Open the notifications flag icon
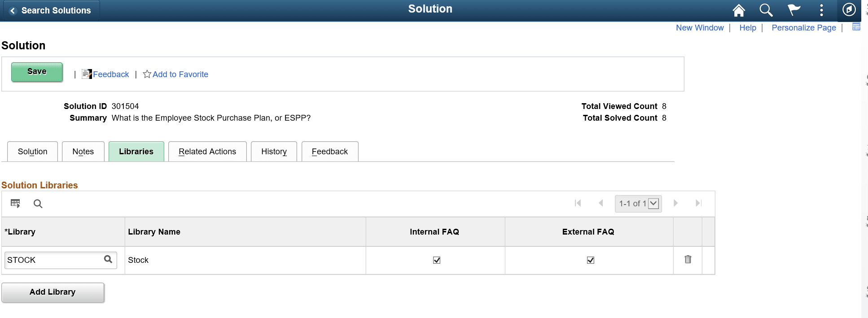868x318 pixels. tap(793, 9)
